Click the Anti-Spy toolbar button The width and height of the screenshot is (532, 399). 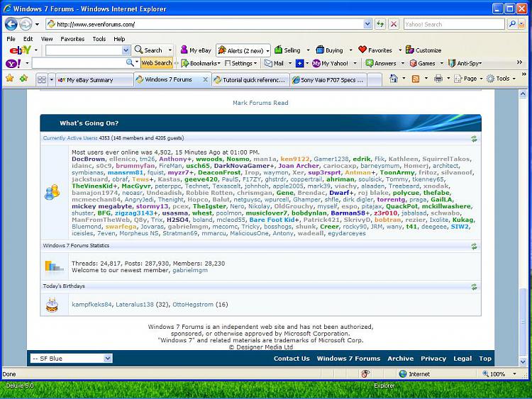point(465,63)
